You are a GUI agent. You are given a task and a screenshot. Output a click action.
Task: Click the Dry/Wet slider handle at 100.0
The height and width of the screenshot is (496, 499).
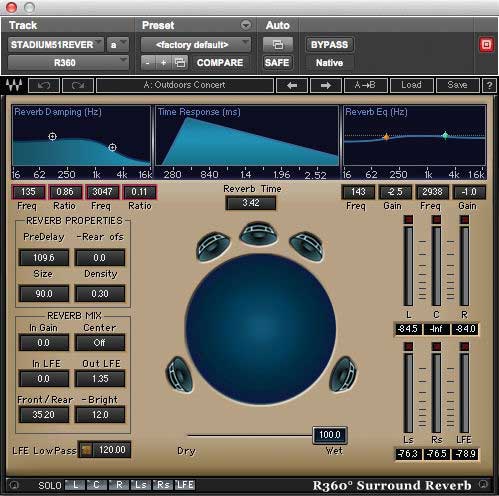coord(330,435)
